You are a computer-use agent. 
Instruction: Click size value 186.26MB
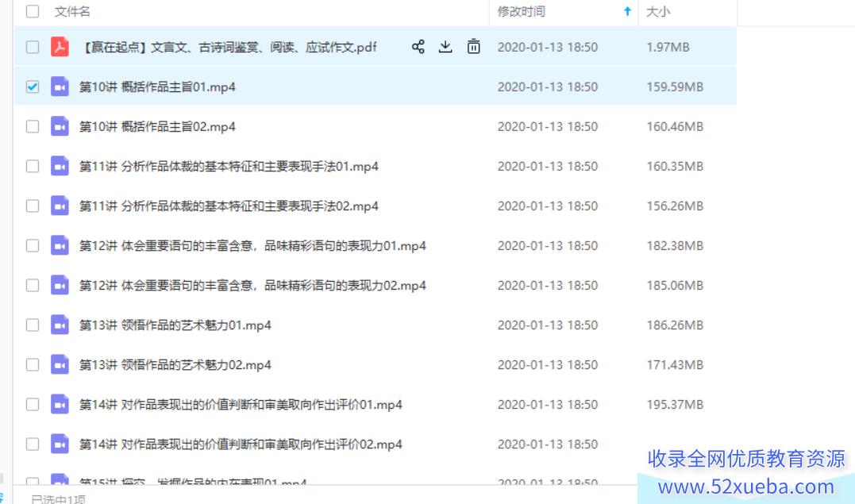pos(675,325)
